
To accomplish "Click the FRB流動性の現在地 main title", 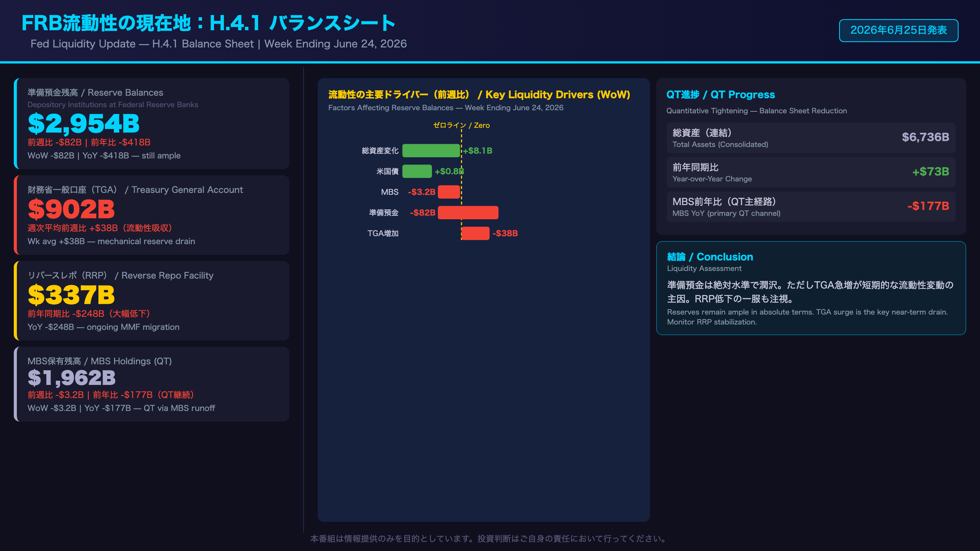I will click(x=209, y=23).
